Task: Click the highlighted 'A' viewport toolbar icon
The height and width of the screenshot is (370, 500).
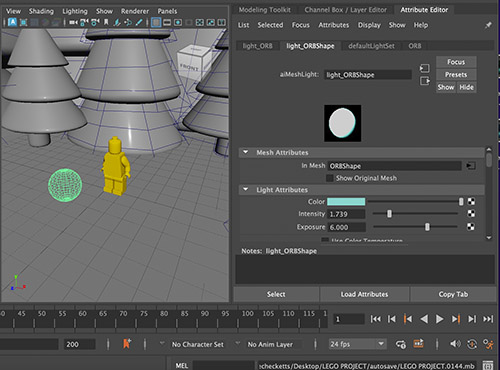Action: point(12,22)
